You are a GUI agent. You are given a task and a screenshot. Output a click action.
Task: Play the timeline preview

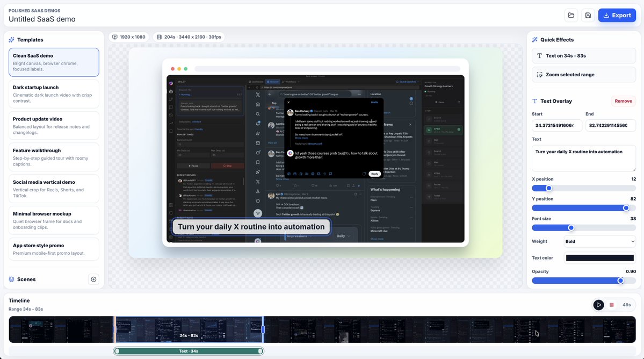(598, 305)
